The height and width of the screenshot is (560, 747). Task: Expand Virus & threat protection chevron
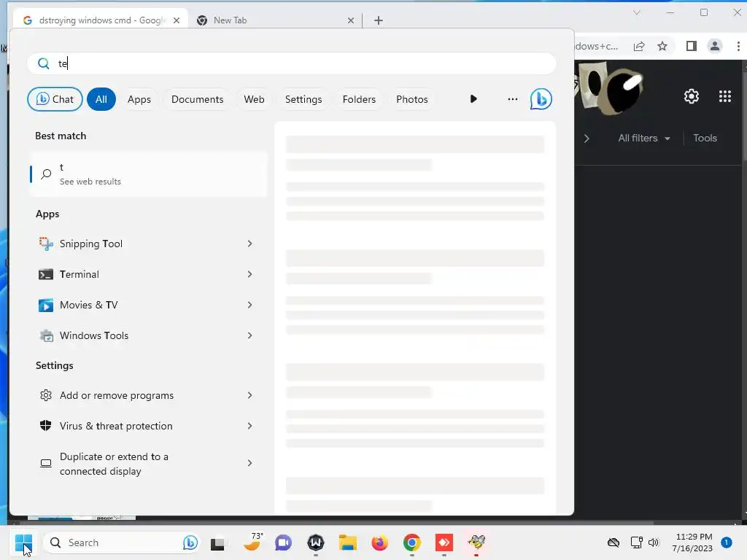[x=249, y=426]
